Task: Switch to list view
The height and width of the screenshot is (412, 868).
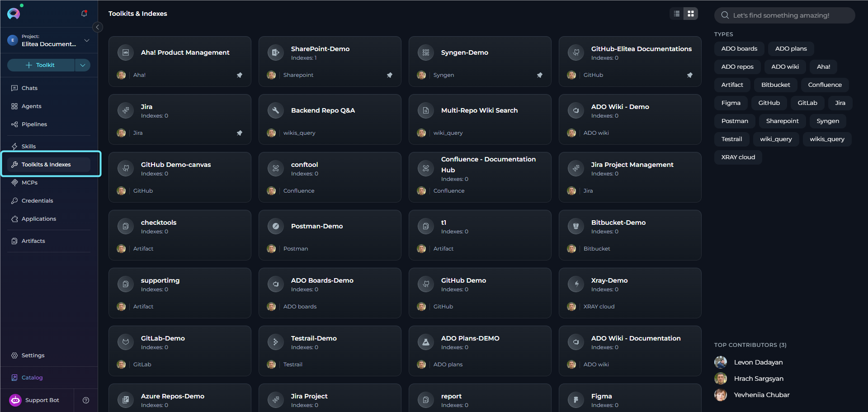Action: click(x=677, y=14)
